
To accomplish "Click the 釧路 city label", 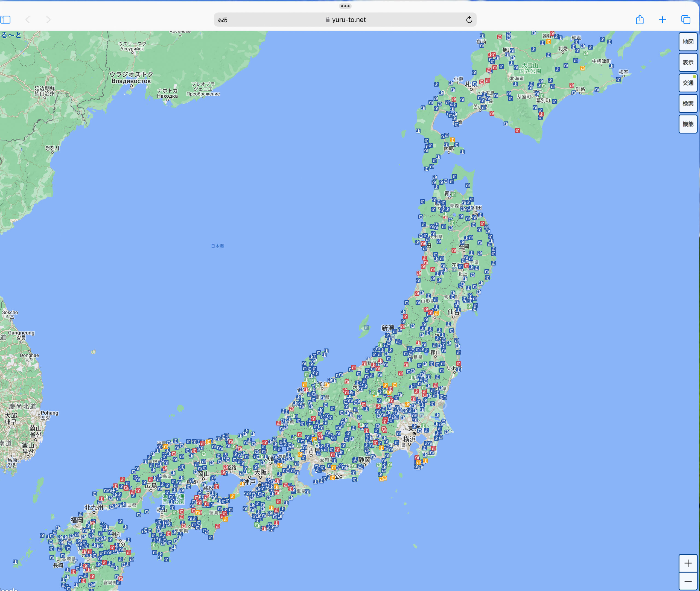I will click(x=580, y=89).
